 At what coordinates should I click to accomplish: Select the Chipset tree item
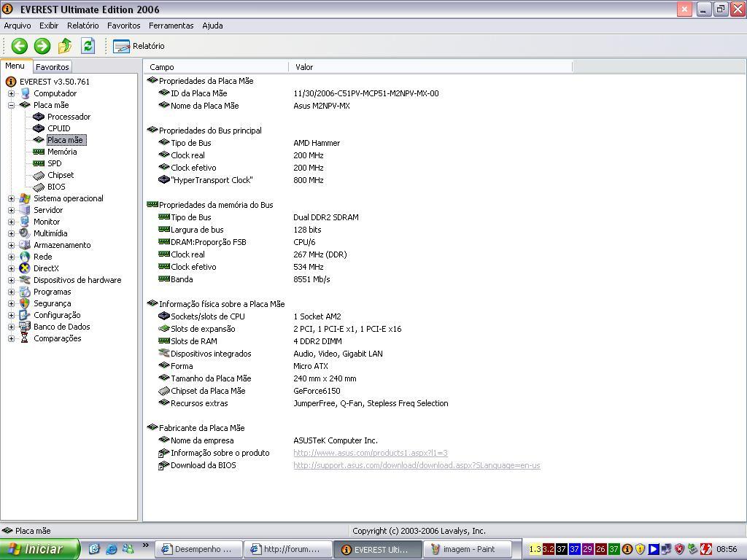click(x=61, y=175)
